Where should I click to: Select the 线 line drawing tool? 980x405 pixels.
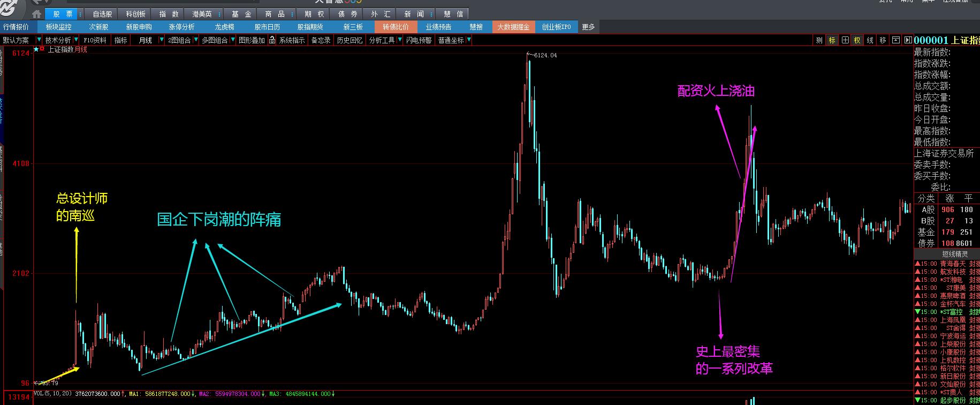870,40
